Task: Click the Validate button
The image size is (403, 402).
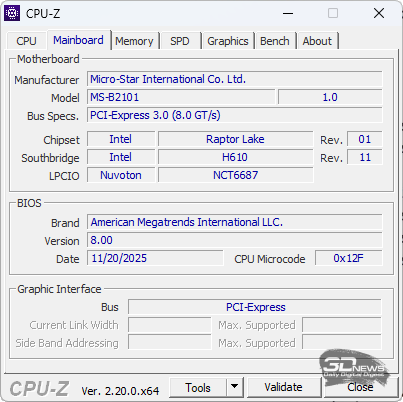Action: click(x=283, y=387)
